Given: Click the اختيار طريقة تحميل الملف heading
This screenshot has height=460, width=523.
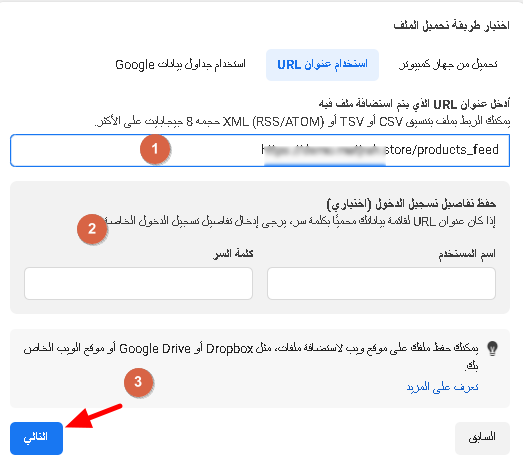Looking at the screenshot, I should (x=451, y=25).
